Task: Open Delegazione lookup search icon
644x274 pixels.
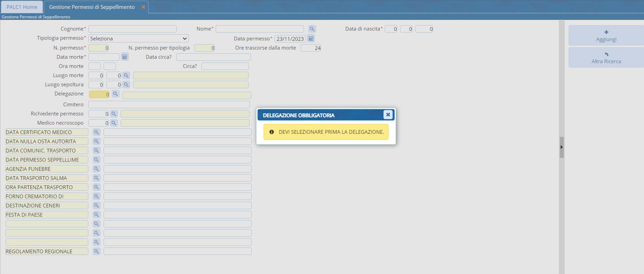Action: pyautogui.click(x=115, y=94)
